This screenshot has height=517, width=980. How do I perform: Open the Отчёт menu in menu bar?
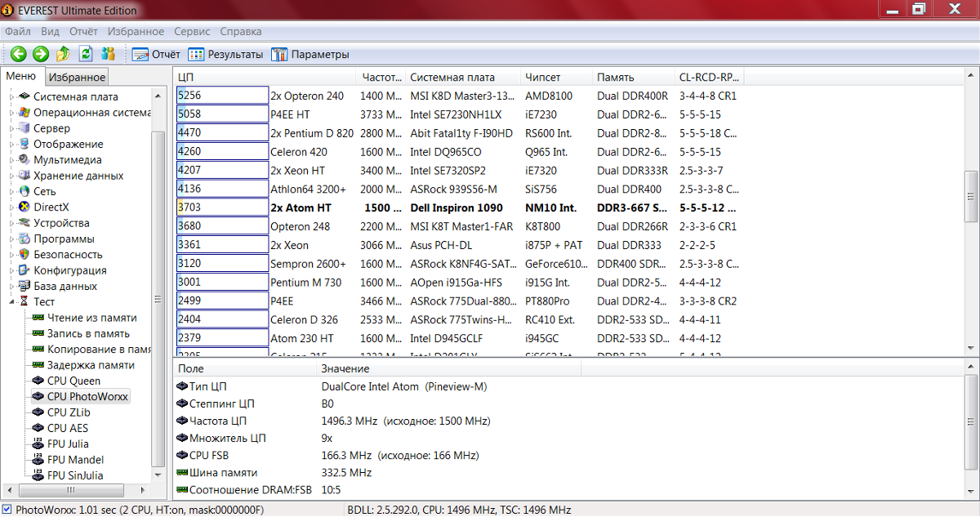[83, 31]
